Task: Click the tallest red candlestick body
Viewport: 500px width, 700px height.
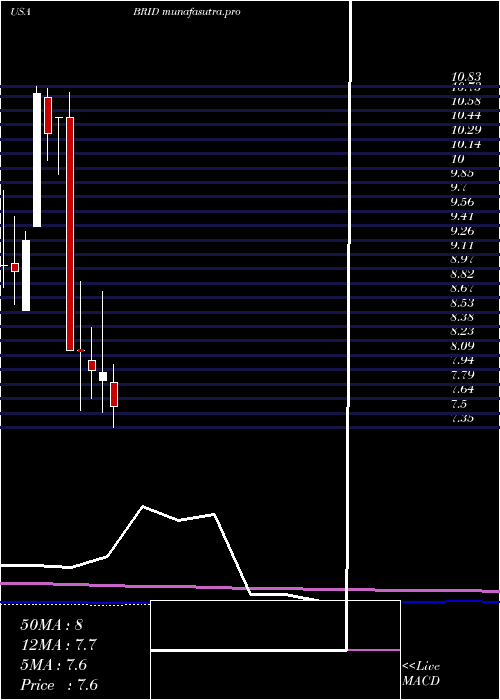Action: pyautogui.click(x=70, y=234)
